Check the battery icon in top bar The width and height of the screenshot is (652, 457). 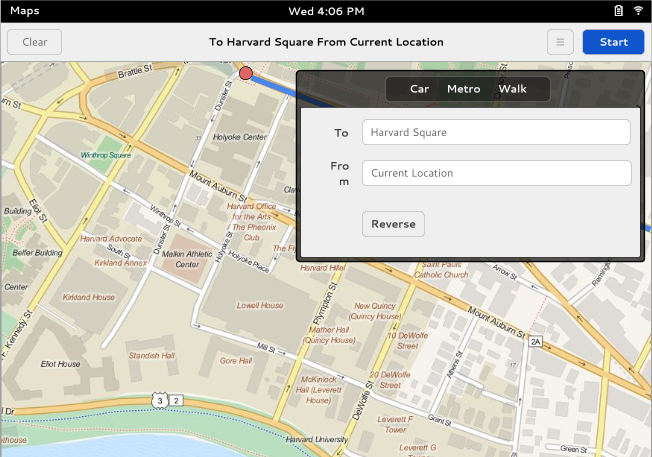pyautogui.click(x=618, y=11)
